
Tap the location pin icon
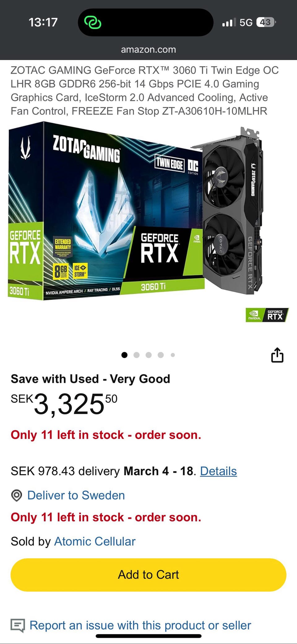17,495
